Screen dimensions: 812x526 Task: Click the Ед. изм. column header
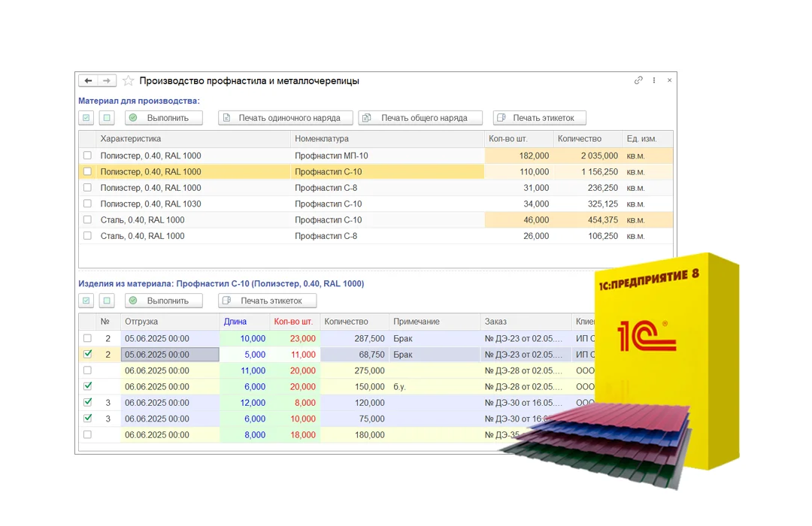click(x=647, y=139)
